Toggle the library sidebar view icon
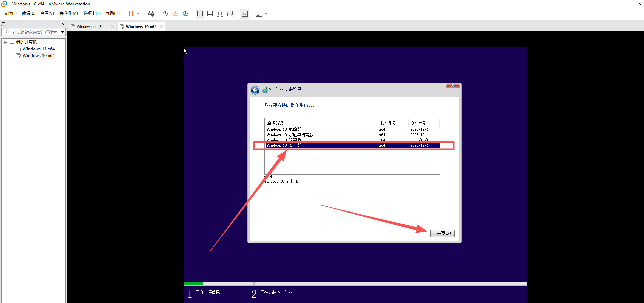 click(200, 14)
